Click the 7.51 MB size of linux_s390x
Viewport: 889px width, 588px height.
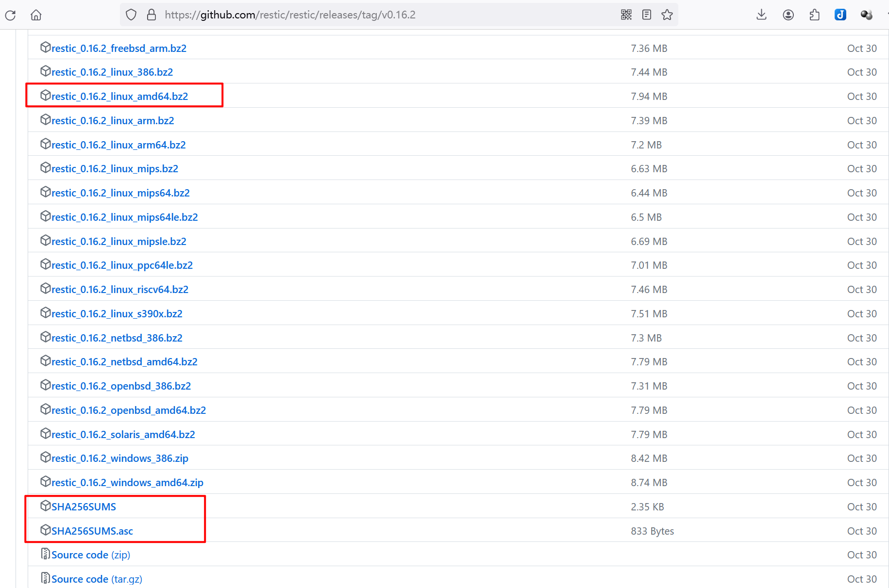point(649,314)
